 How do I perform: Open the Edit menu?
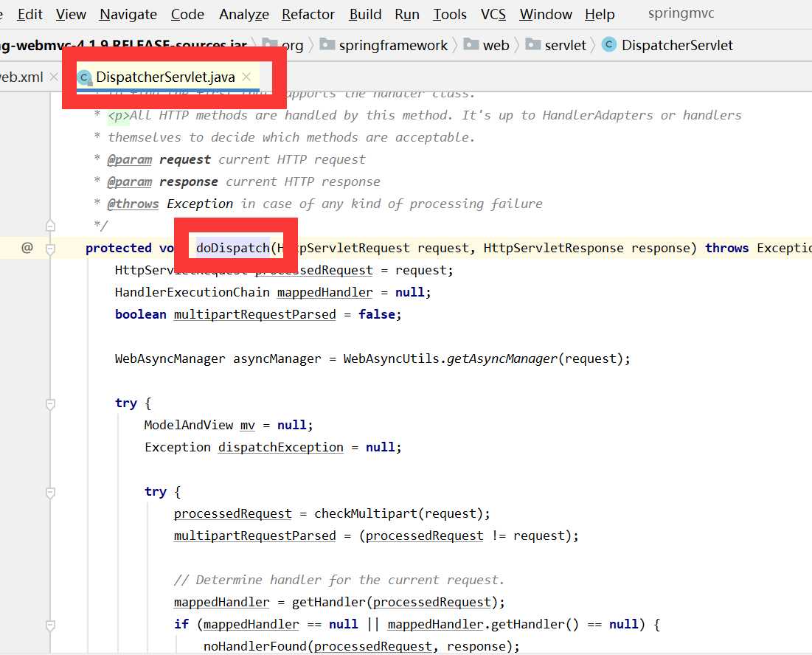(30, 15)
